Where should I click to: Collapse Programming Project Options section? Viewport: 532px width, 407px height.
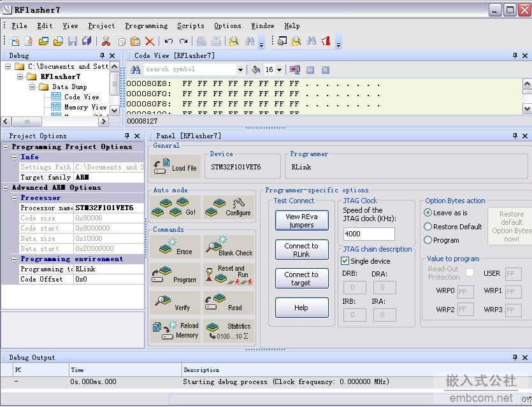6,147
